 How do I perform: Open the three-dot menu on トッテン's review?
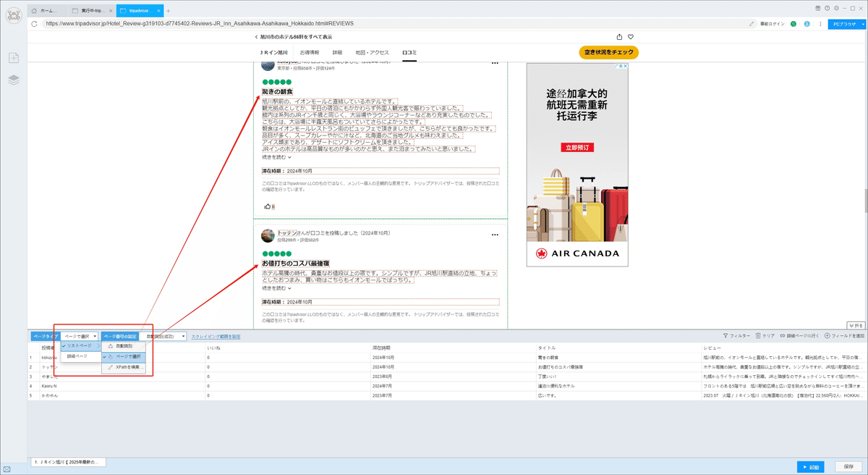(x=495, y=235)
